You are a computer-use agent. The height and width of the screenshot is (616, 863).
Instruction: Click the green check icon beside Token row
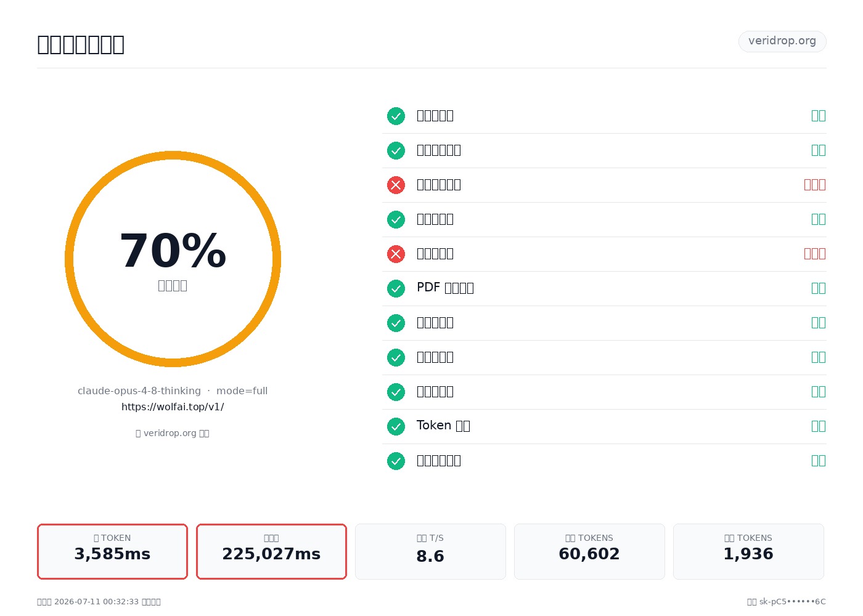396,426
